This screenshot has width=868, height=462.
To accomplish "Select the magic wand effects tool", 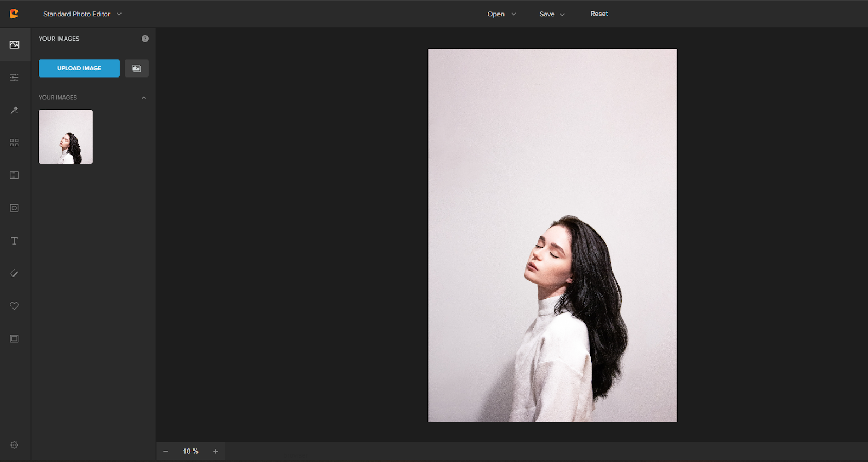I will tap(15, 111).
